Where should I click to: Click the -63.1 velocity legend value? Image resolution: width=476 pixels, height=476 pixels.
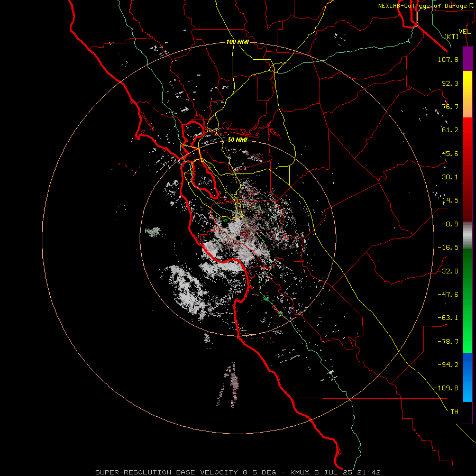(x=448, y=318)
